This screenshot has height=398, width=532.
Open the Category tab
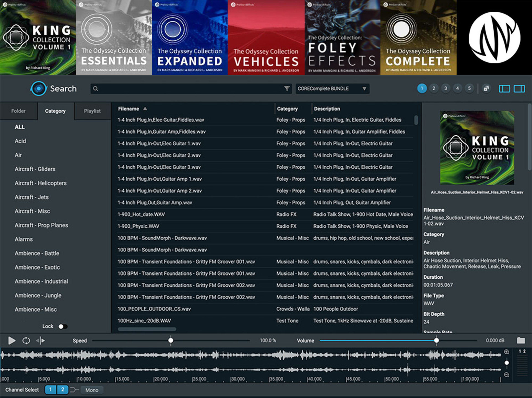pyautogui.click(x=55, y=111)
